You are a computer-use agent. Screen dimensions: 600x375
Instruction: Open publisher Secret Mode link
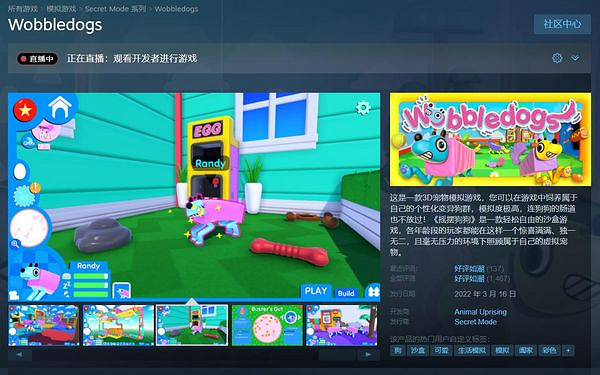point(475,322)
